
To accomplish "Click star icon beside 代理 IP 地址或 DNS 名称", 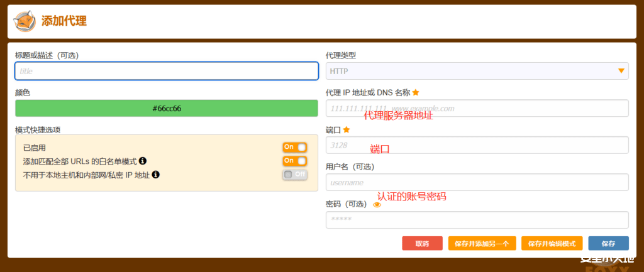I will [416, 93].
